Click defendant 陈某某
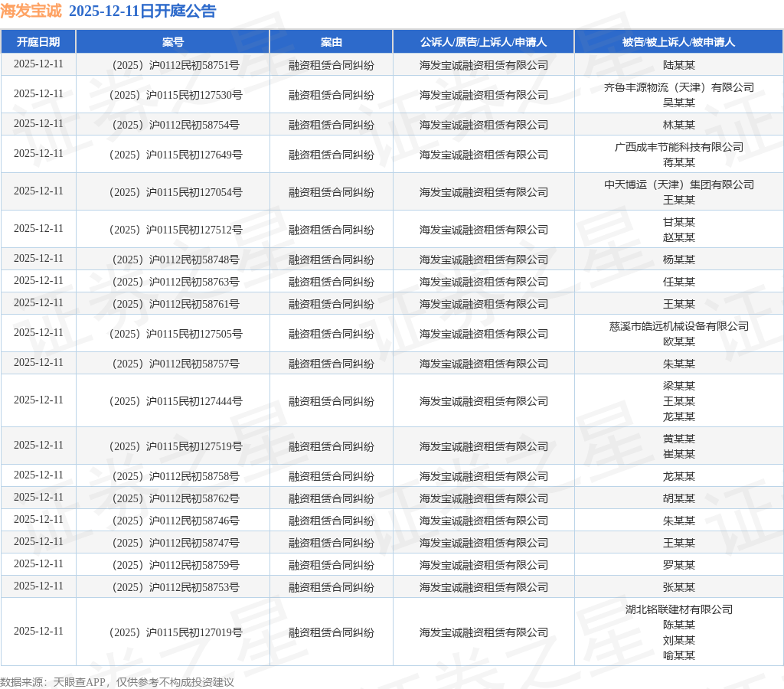 (x=678, y=625)
